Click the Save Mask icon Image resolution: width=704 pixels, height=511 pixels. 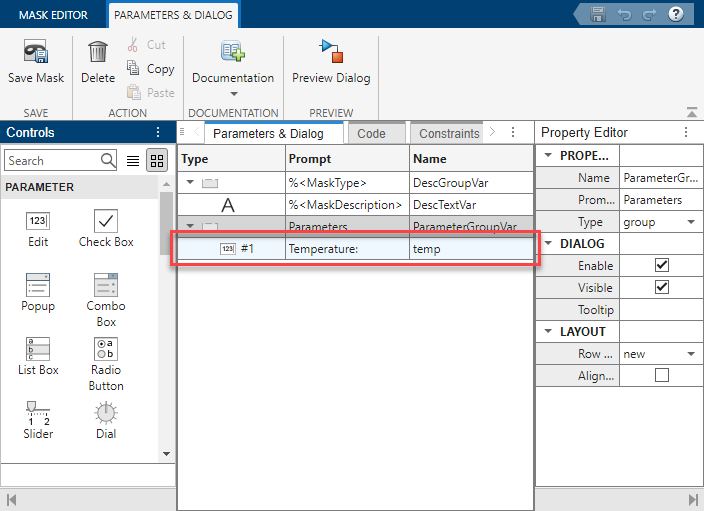point(36,53)
